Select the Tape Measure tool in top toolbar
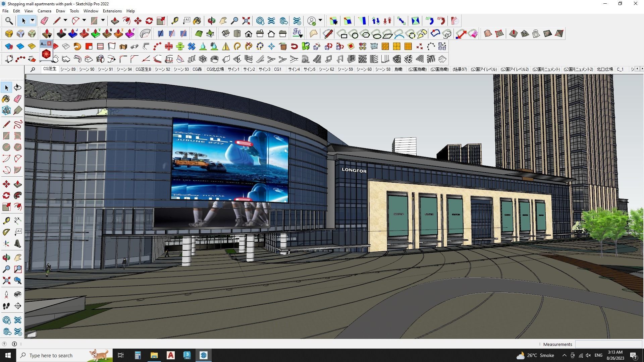The image size is (644, 362). tap(175, 21)
